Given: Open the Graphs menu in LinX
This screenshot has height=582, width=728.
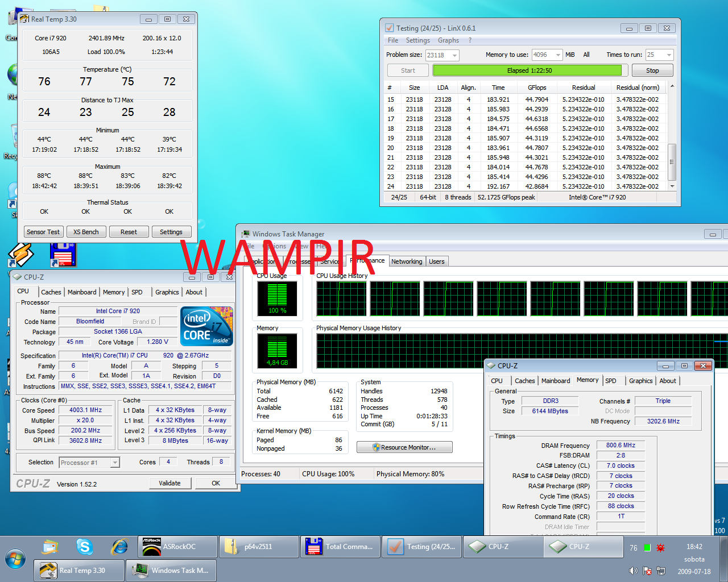Looking at the screenshot, I should pos(448,40).
